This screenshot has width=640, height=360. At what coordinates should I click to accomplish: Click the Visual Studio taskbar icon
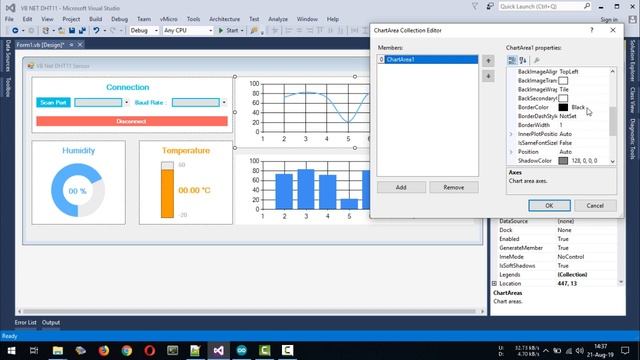coord(218,351)
